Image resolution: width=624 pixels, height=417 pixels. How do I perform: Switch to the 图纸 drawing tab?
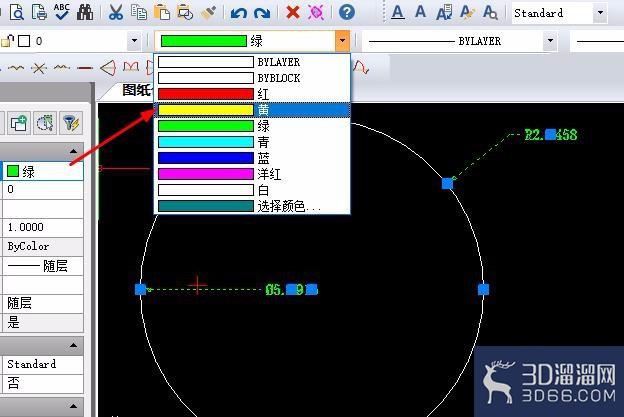(137, 90)
